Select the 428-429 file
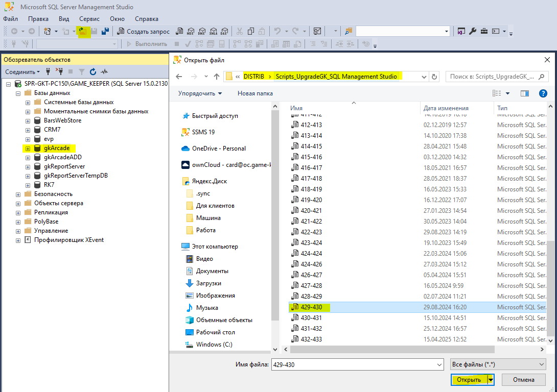Image resolution: width=557 pixels, height=392 pixels. (x=311, y=296)
